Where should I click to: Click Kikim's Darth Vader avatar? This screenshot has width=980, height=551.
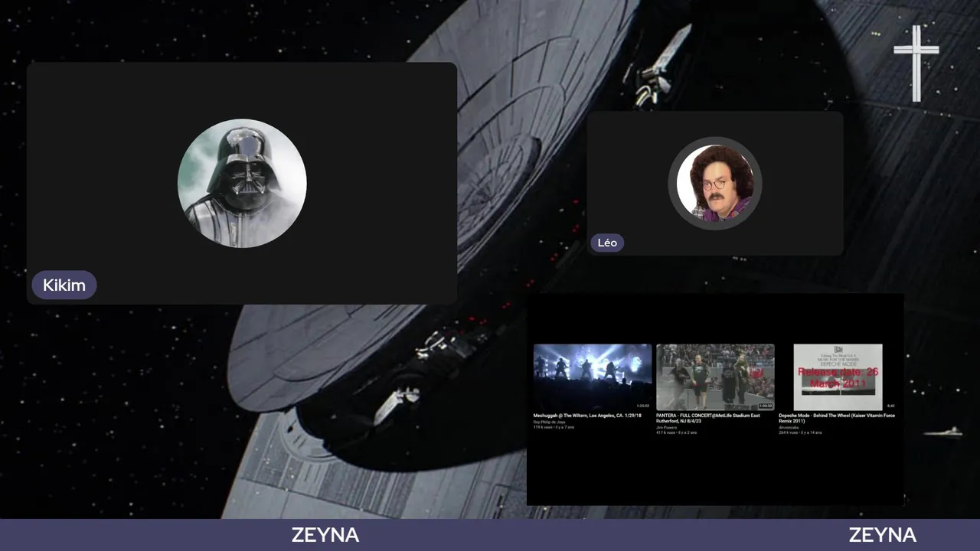point(242,183)
